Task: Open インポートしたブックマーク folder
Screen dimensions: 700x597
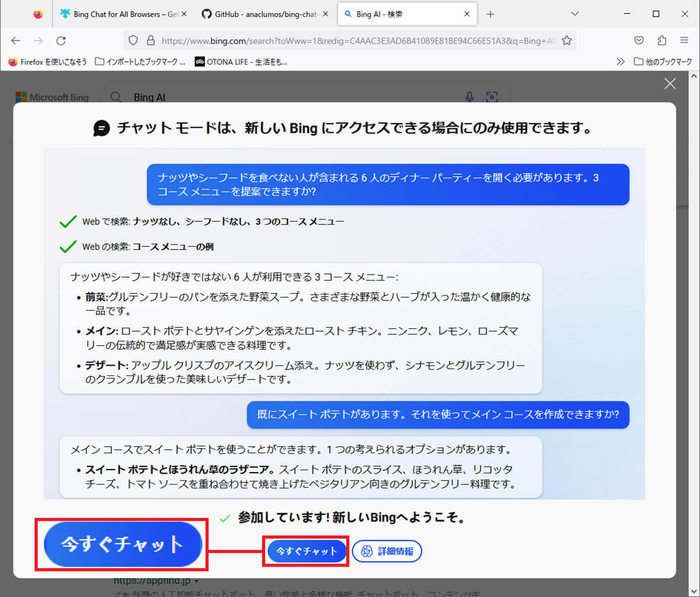Action: coord(140,61)
